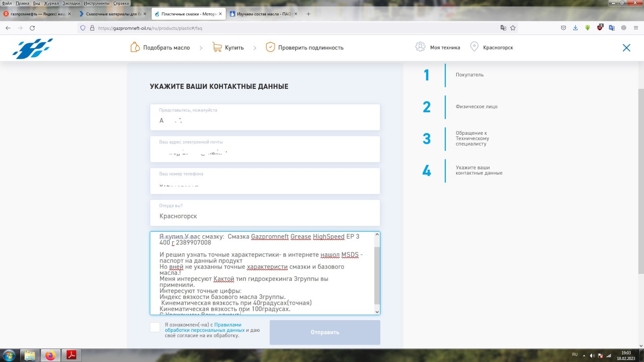Click the page vertical scrollbar

click(641, 181)
